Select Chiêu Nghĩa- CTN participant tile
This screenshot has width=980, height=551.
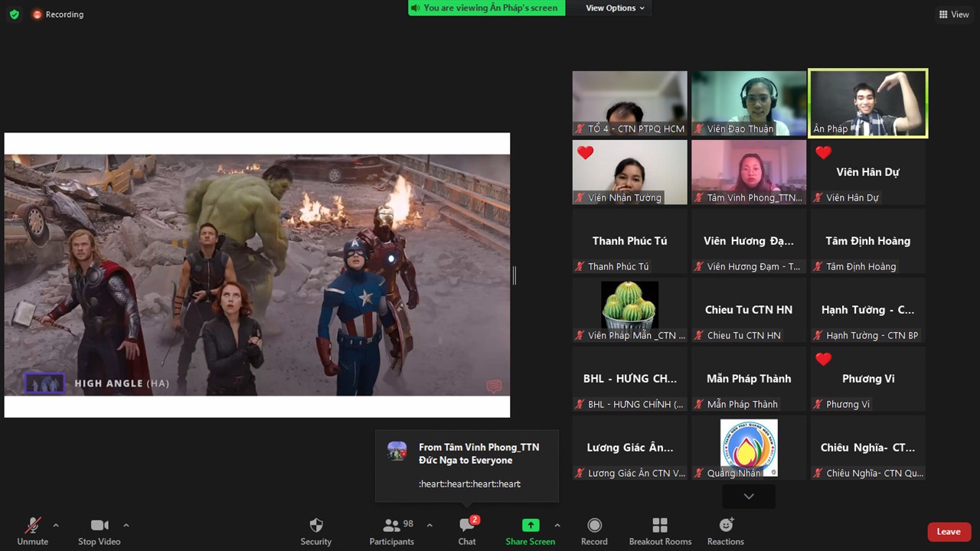[868, 448]
